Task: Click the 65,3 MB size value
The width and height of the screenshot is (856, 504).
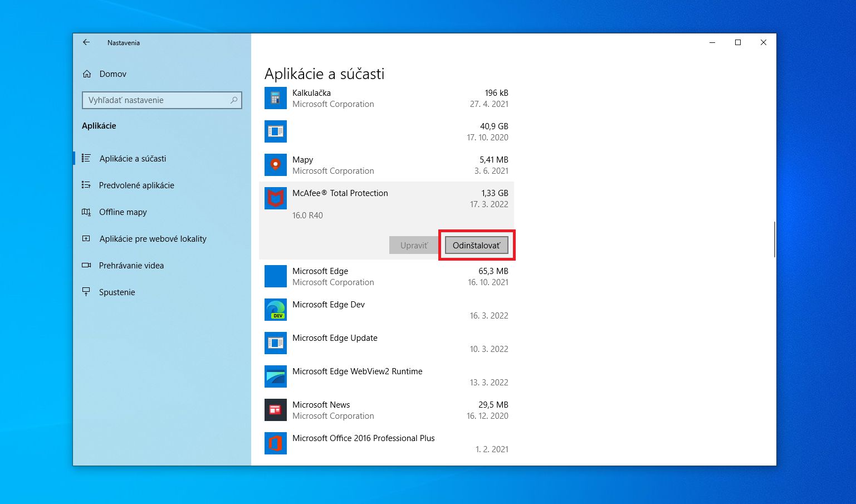Action: tap(493, 271)
